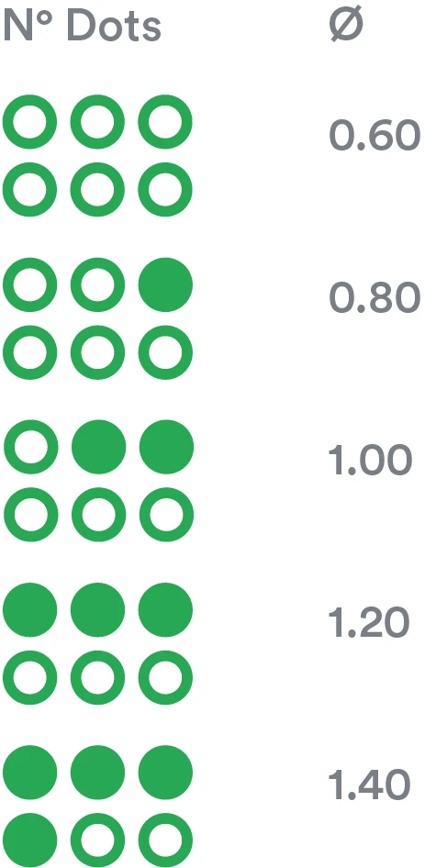The image size is (425, 868).
Task: Click the middle filled dot in the 1.20 top row
Action: [97, 609]
